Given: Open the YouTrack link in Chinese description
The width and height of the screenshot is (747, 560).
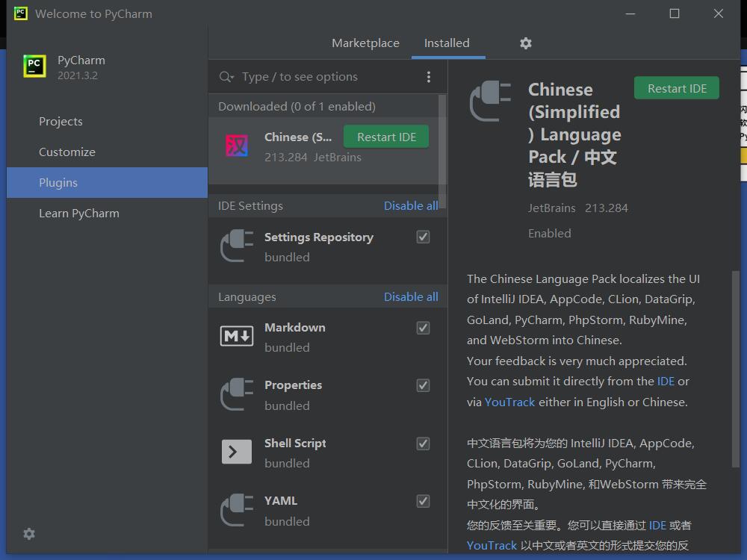Looking at the screenshot, I should pos(492,545).
